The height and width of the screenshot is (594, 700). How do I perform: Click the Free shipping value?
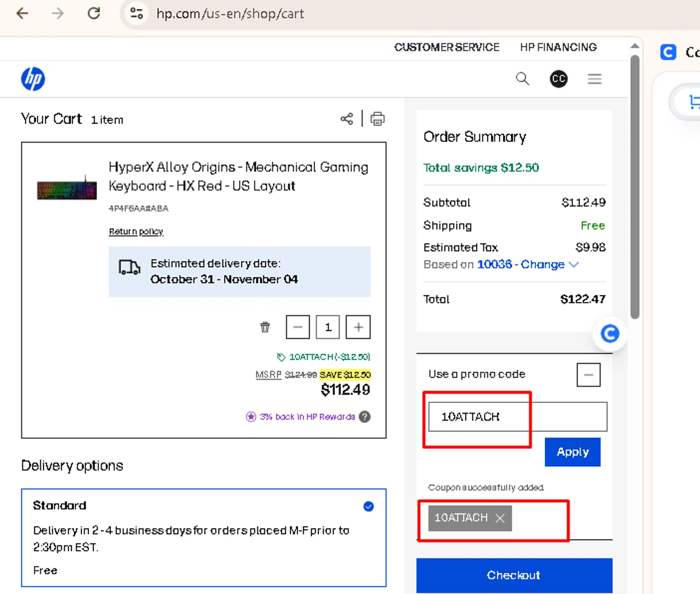coord(593,226)
